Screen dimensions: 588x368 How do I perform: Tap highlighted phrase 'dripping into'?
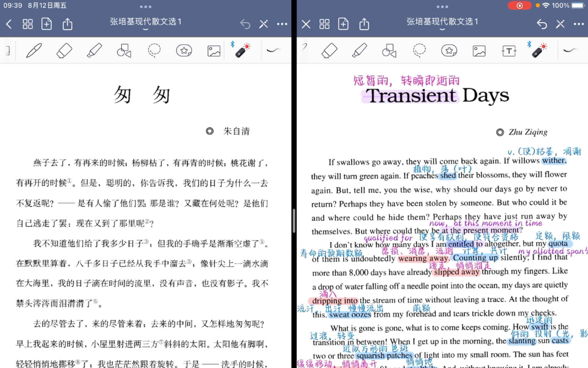click(x=335, y=301)
